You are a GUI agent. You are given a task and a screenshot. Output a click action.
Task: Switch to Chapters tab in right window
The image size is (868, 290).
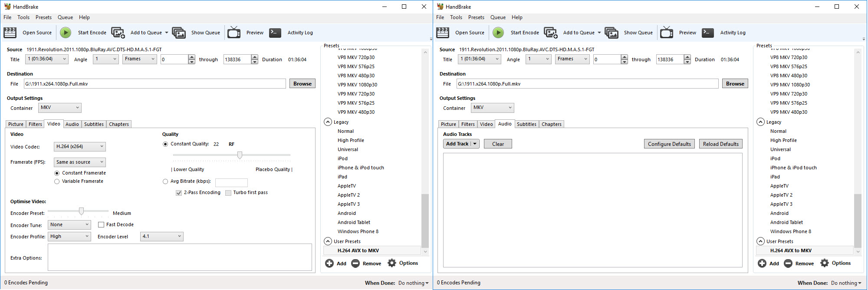552,124
